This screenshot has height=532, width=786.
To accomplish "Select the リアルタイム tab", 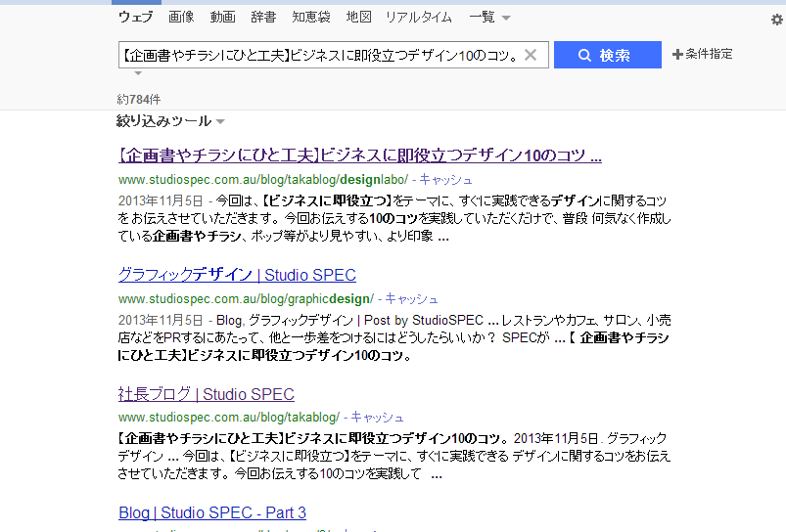I will pyautogui.click(x=419, y=18).
